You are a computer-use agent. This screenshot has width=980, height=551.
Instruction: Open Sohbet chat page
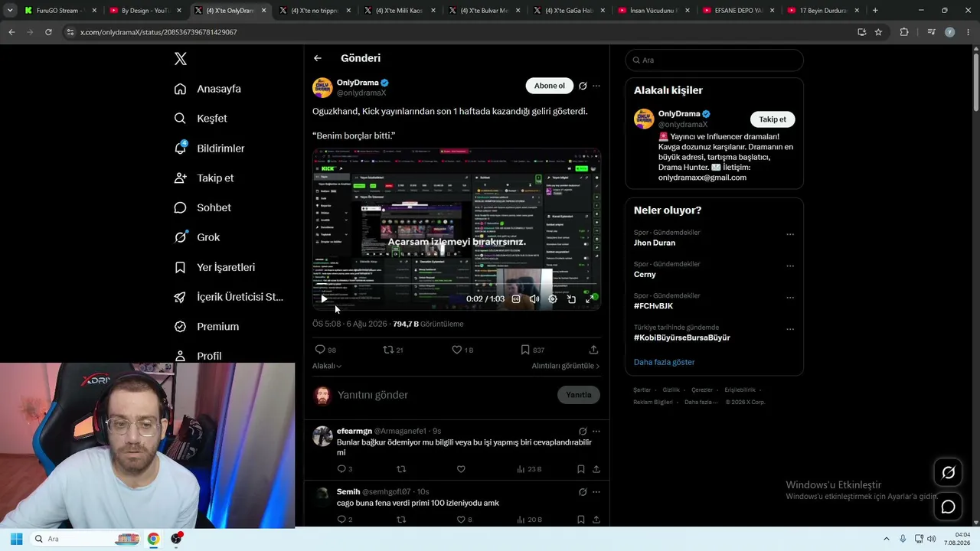coord(202,207)
